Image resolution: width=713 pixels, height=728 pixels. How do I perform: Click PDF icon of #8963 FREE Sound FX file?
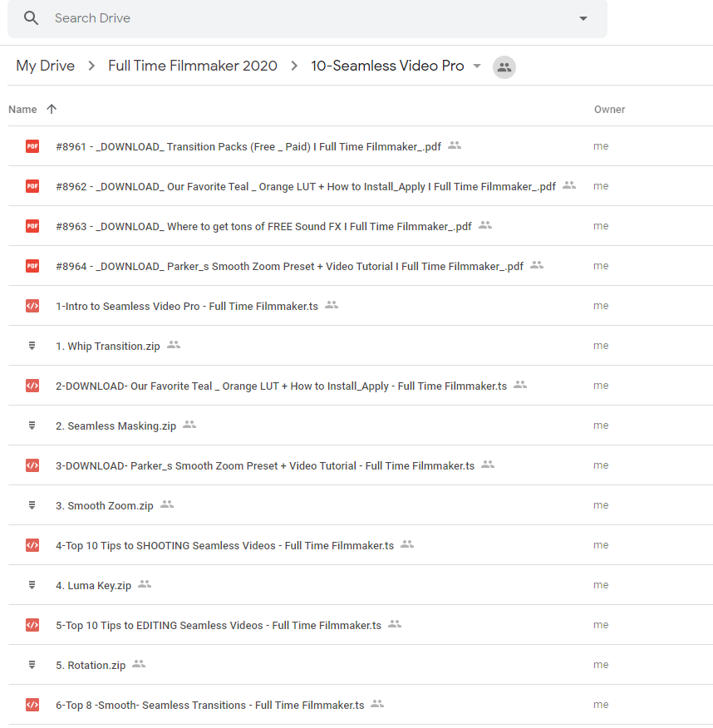(32, 226)
